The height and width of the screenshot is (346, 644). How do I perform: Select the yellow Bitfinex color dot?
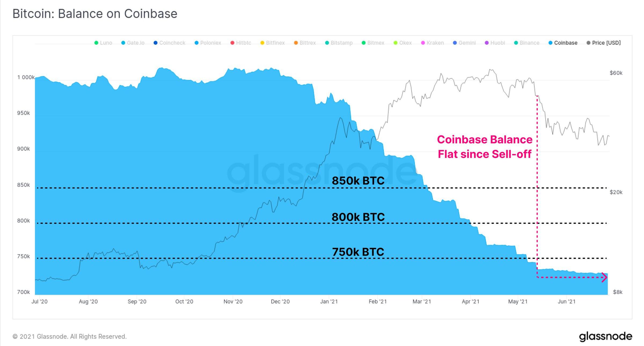[262, 43]
